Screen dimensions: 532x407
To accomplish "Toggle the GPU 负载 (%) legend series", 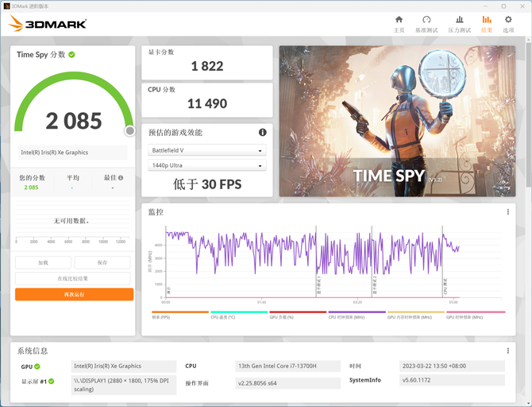I will (x=298, y=315).
